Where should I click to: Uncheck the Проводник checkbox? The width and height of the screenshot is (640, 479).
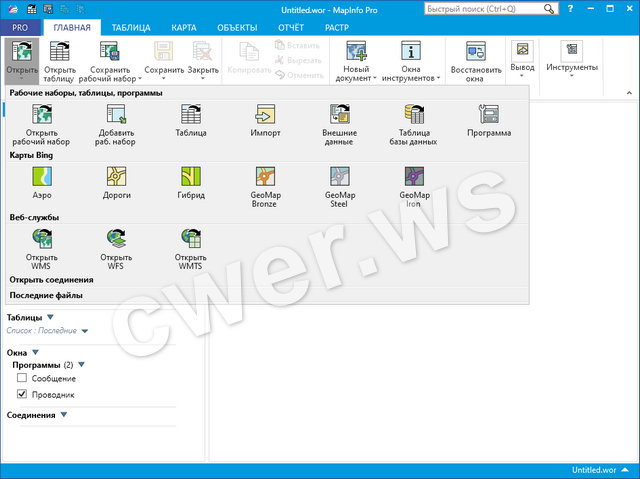(x=22, y=395)
